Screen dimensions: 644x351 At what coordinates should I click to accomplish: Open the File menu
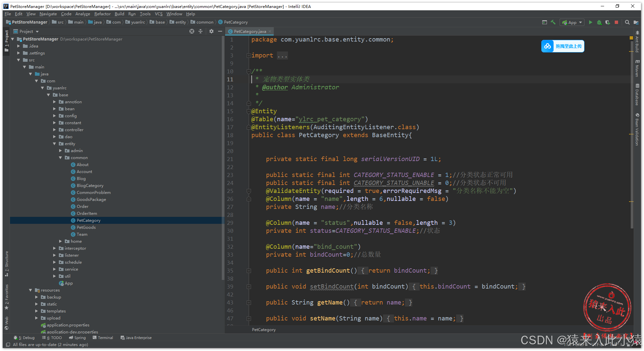point(8,14)
